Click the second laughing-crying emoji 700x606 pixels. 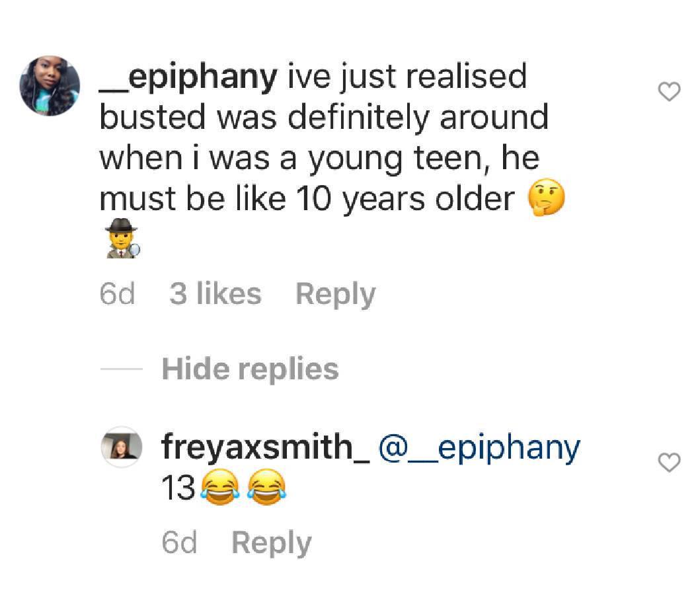click(x=266, y=487)
